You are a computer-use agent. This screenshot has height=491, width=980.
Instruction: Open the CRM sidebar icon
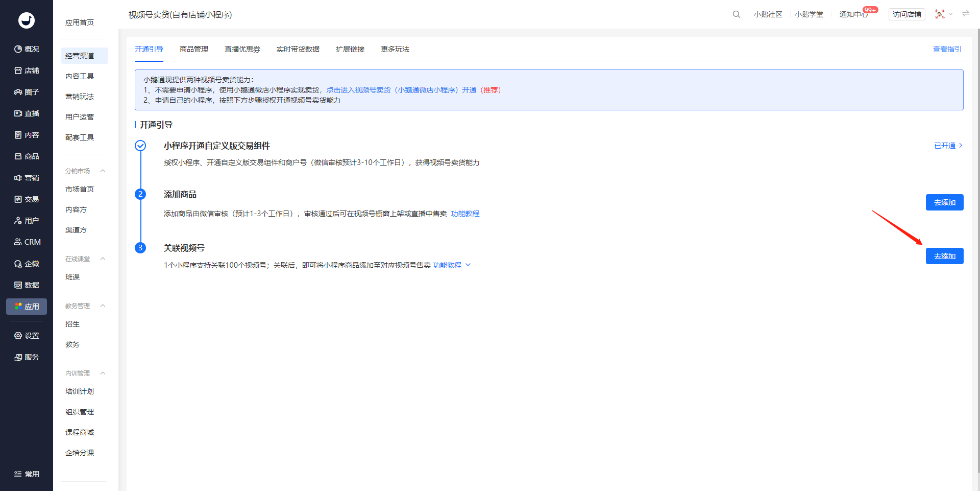point(18,242)
